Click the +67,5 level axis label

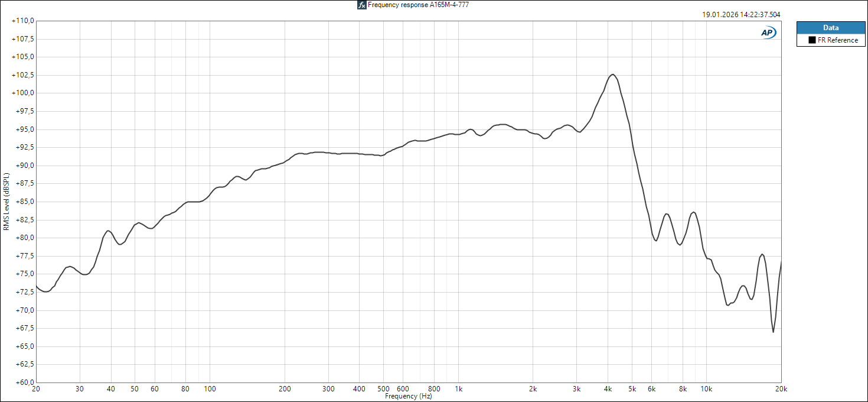tap(25, 328)
